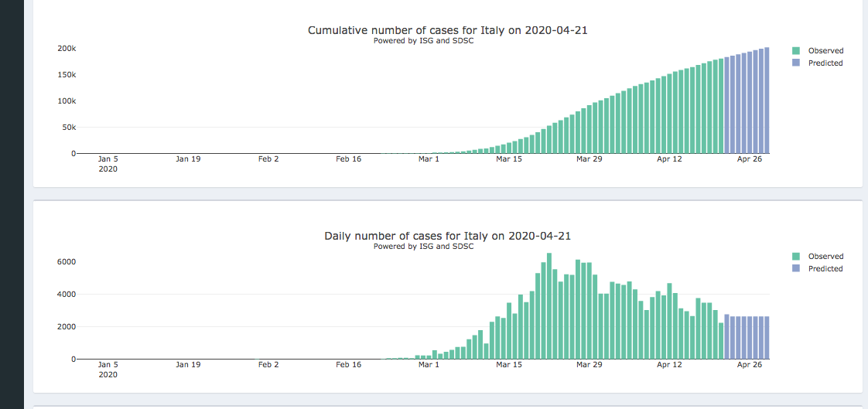Click the Mar 15 axis label on cumulative chart
868x409 pixels.
click(x=509, y=159)
